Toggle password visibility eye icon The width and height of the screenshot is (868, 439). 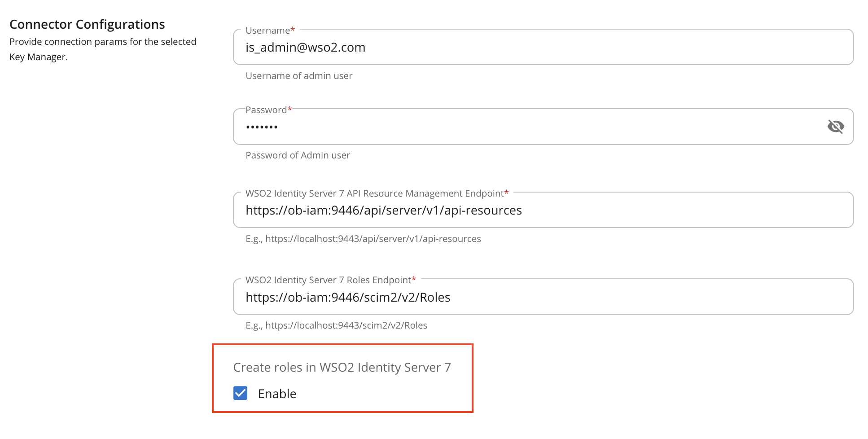pyautogui.click(x=835, y=127)
